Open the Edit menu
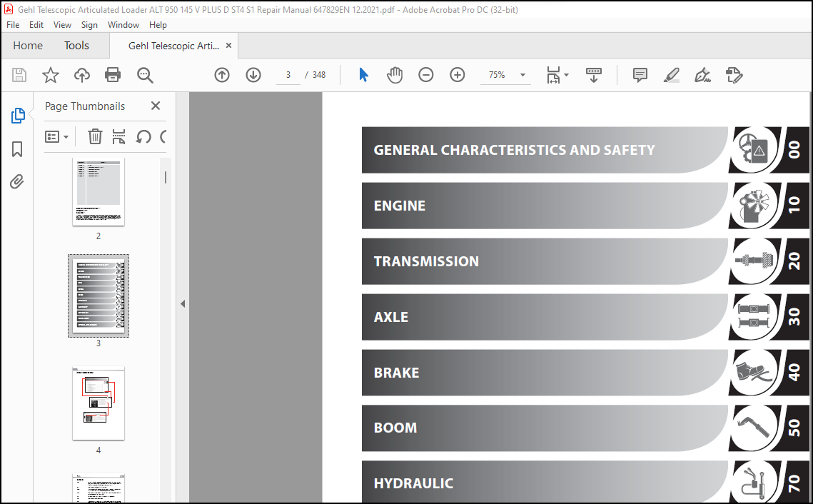Viewport: 813px width, 504px height. [36, 25]
